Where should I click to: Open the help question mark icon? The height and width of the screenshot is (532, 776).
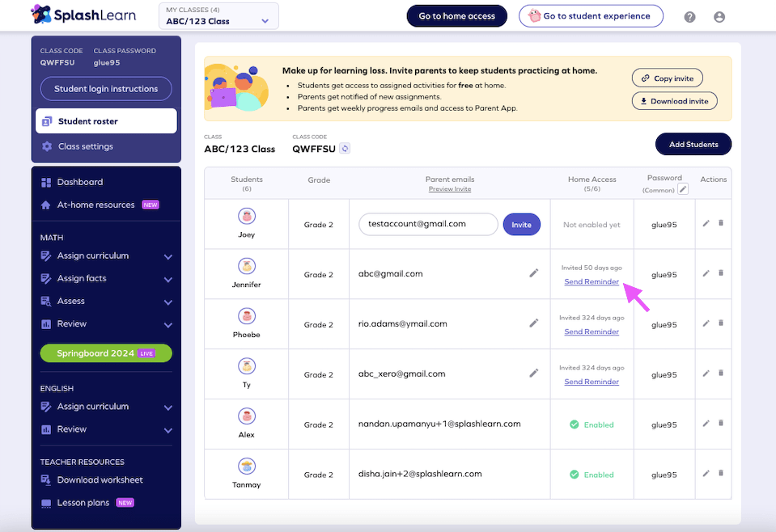click(x=689, y=16)
